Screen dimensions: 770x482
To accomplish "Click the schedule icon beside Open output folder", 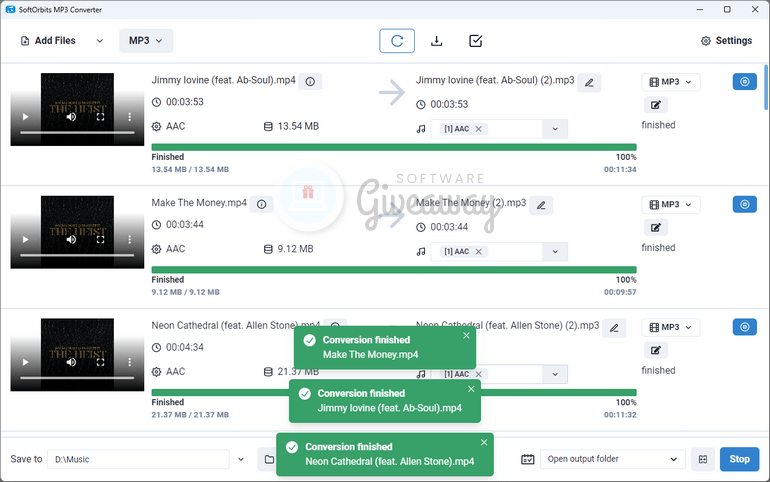I will click(x=528, y=459).
